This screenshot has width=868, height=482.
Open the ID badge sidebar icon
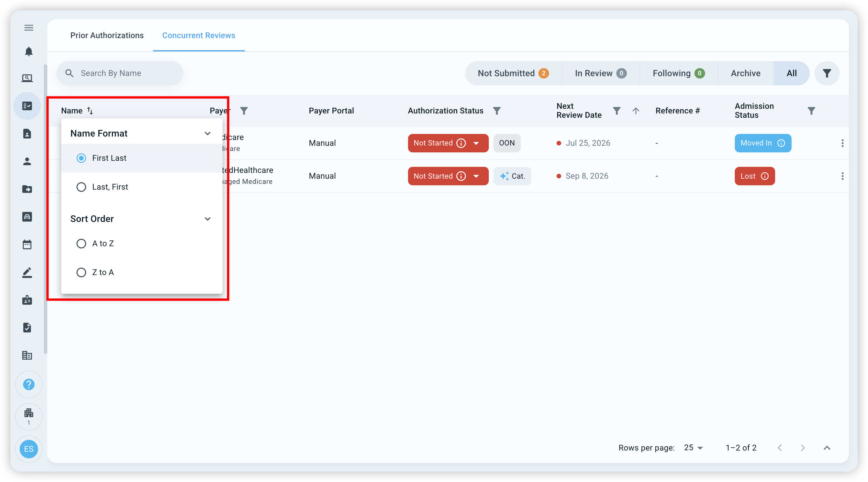27,300
